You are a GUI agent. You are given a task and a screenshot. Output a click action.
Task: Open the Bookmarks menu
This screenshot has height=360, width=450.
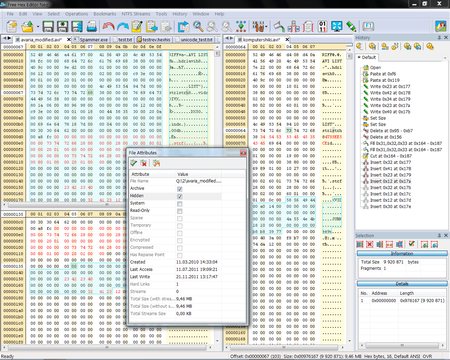105,14
